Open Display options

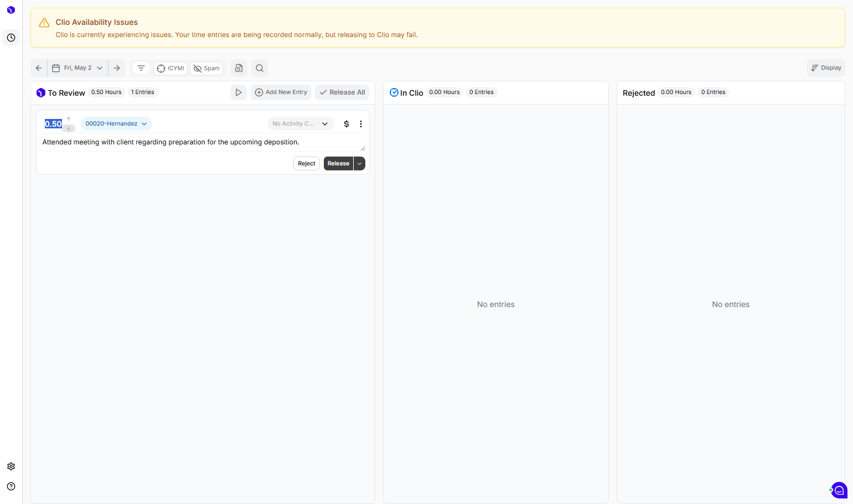point(826,68)
